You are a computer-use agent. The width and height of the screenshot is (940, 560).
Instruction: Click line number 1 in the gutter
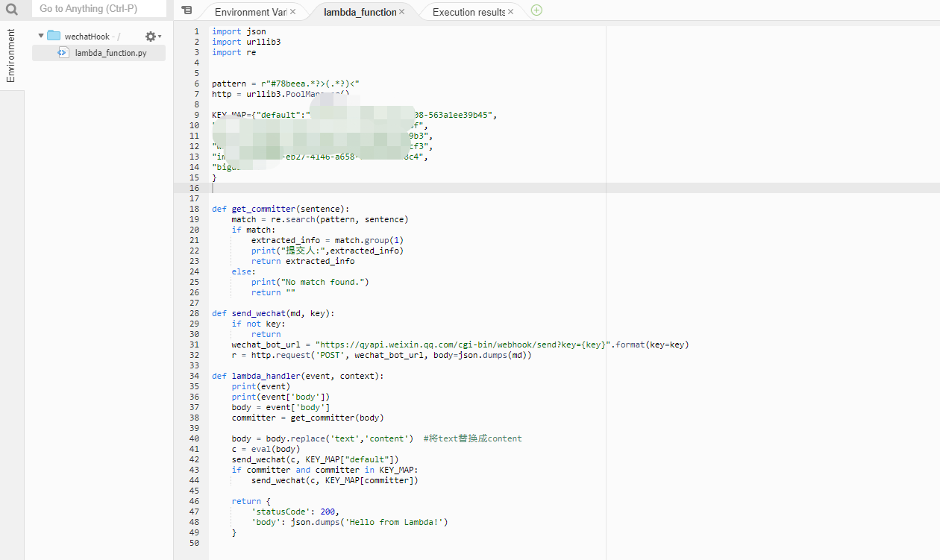[x=196, y=31]
